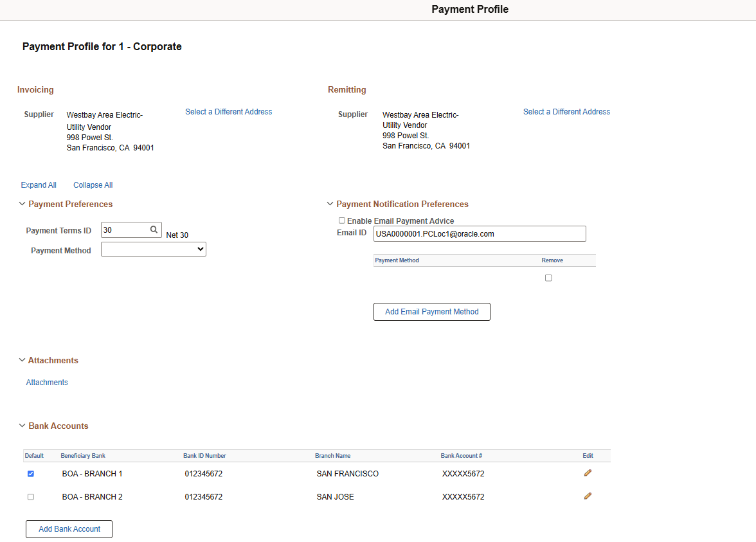Open the Attachments link
Screen dimensions: 756x542
point(46,382)
